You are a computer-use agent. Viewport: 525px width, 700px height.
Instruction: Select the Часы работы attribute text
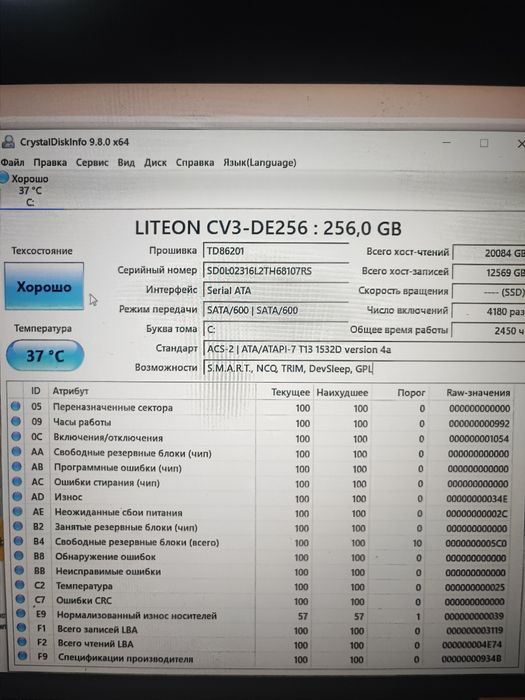click(x=82, y=422)
